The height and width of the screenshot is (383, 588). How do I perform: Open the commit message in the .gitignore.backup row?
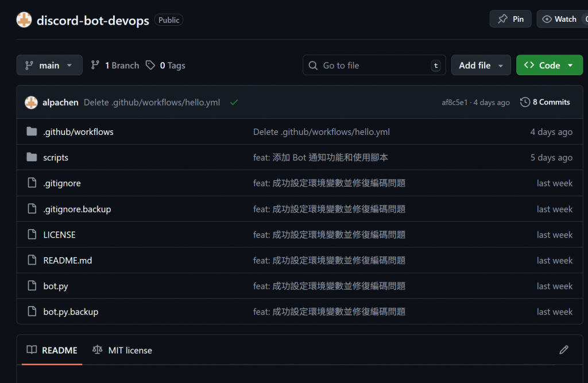point(329,209)
